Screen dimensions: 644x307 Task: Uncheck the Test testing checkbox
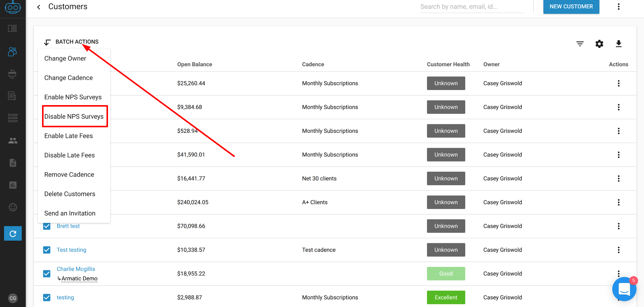coord(47,250)
